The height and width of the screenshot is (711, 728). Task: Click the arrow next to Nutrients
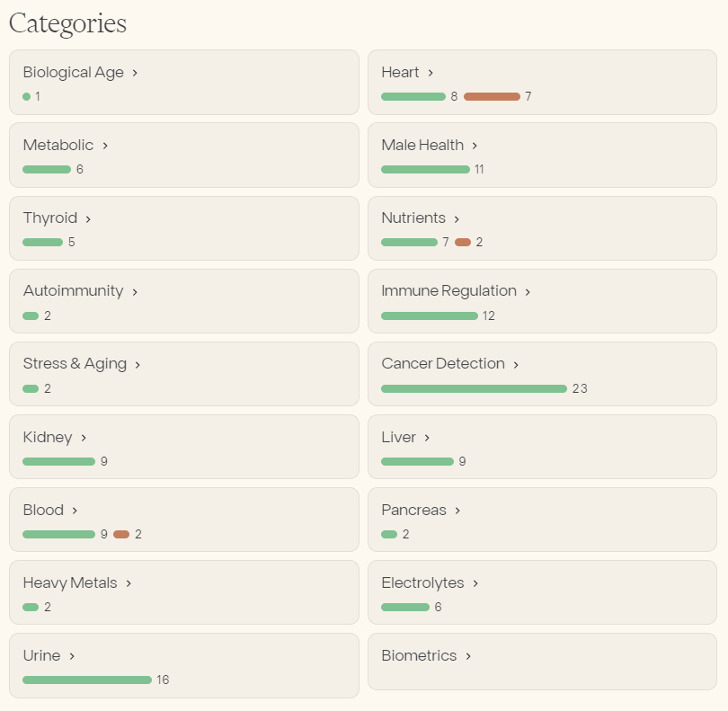[457, 219]
